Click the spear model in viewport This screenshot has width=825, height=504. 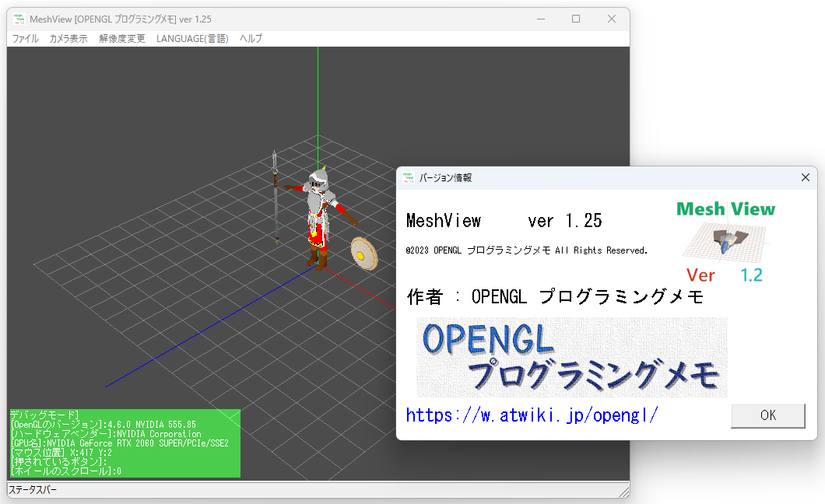tap(276, 197)
